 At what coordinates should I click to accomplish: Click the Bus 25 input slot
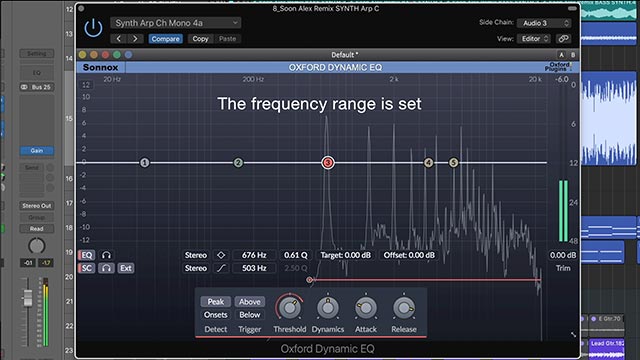point(37,87)
